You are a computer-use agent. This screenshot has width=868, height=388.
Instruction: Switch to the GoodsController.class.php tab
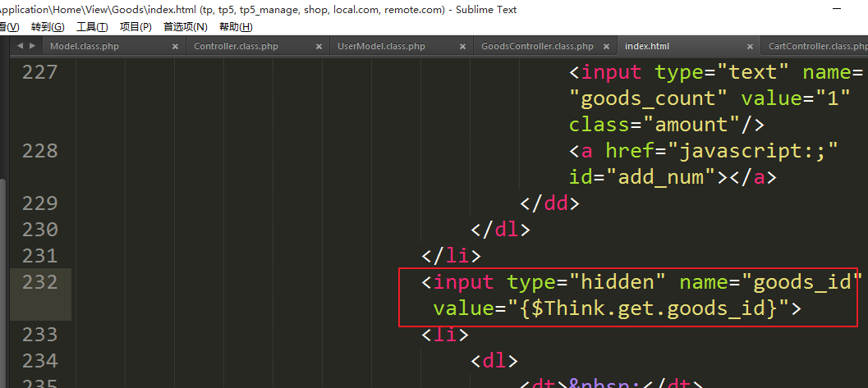(x=537, y=47)
